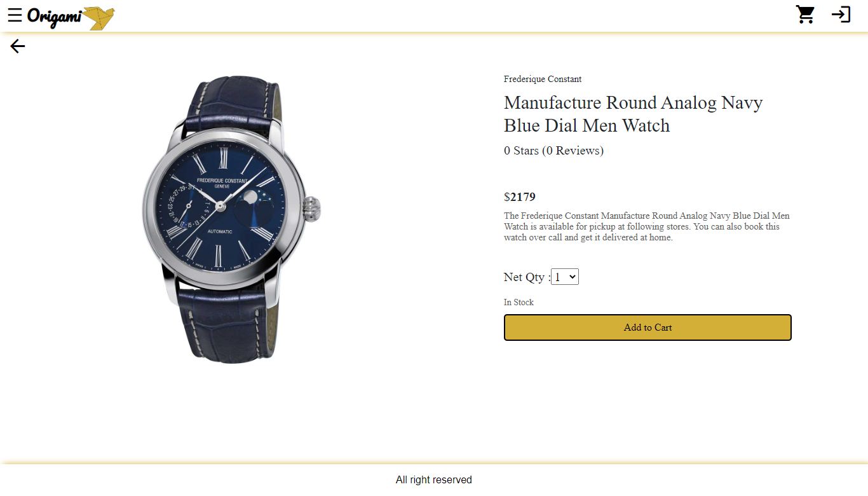Click the Add to Cart button
Screen dimensions: 868x496
click(647, 327)
